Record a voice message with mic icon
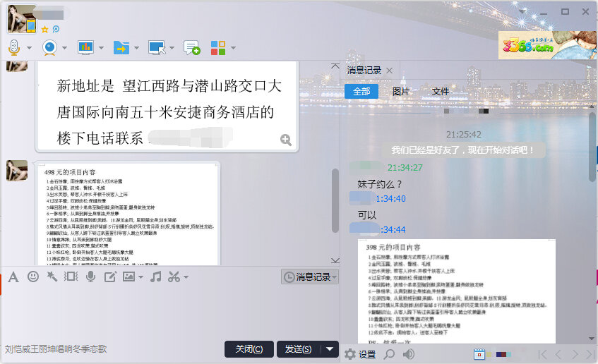The image size is (598, 364). 90,277
